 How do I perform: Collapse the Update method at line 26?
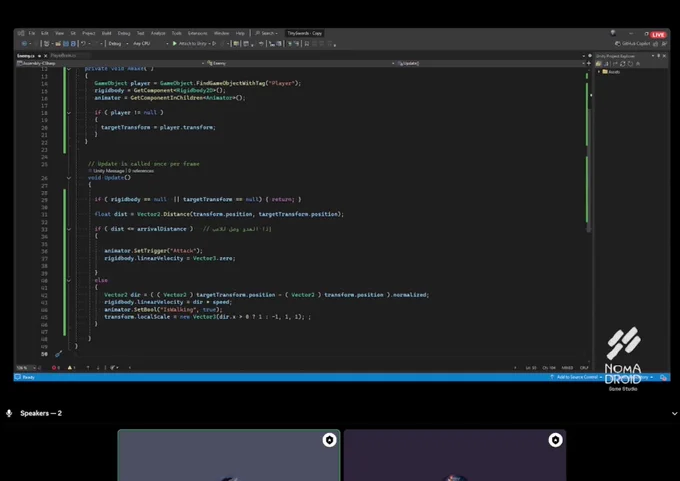point(69,178)
